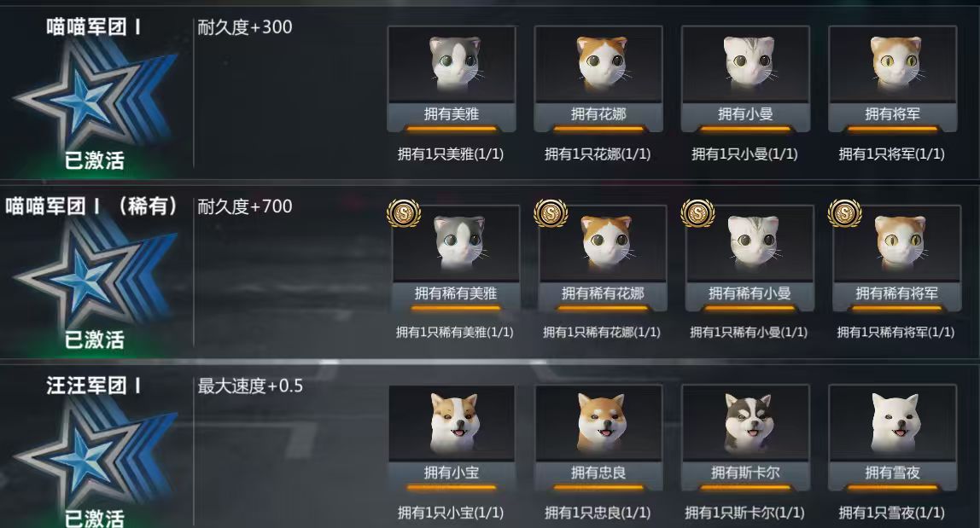Image resolution: width=980 pixels, height=528 pixels.
Task: Select the 小宝 corgi dog icon
Action: [454, 423]
